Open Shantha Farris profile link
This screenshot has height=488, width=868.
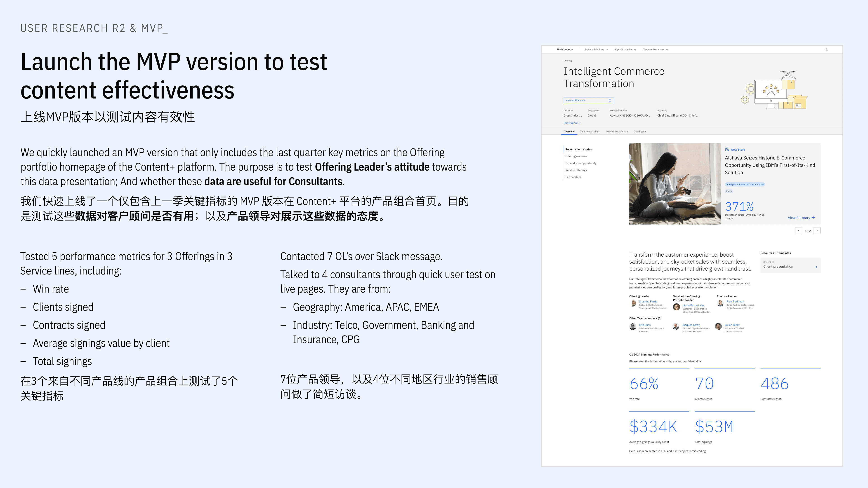click(x=648, y=301)
